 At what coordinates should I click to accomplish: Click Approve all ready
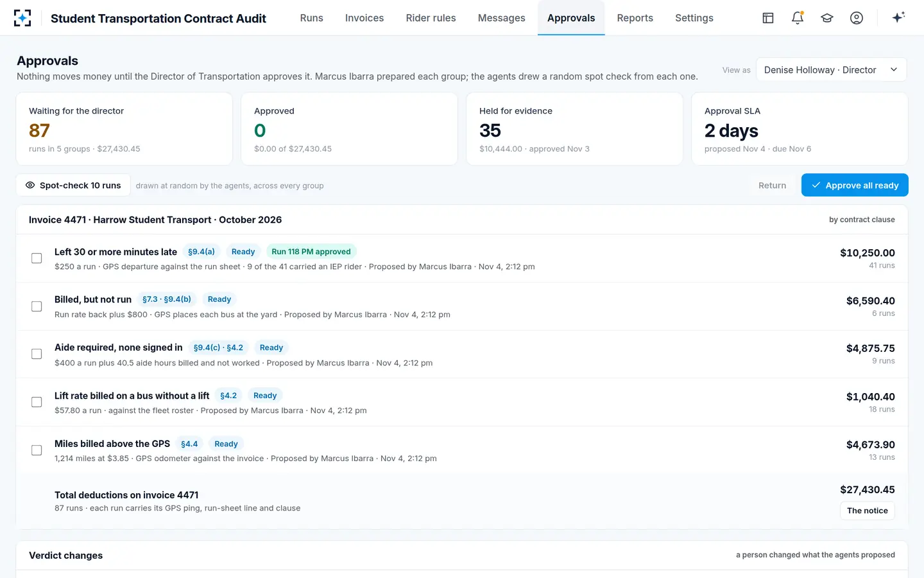click(x=855, y=186)
